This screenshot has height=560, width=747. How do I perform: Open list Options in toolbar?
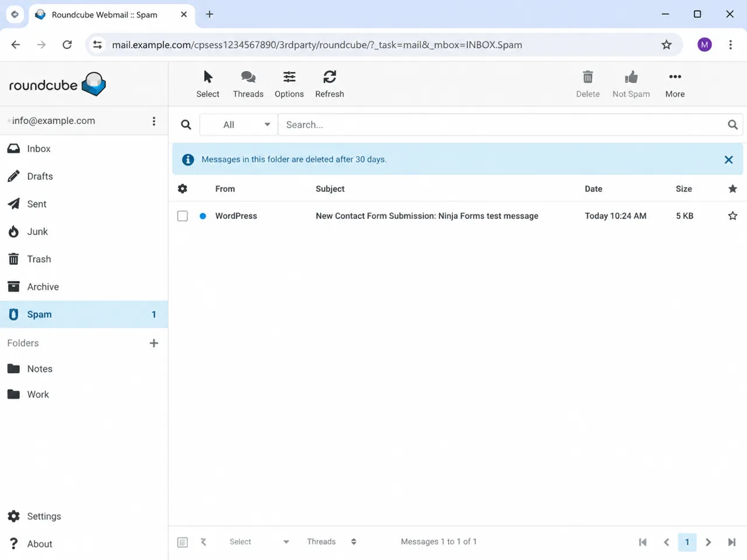tap(289, 84)
